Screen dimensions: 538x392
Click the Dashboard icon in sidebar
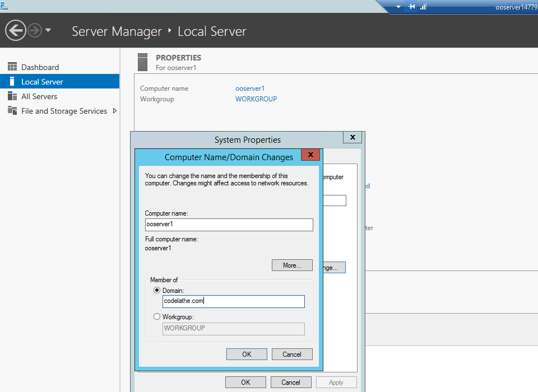[x=12, y=67]
